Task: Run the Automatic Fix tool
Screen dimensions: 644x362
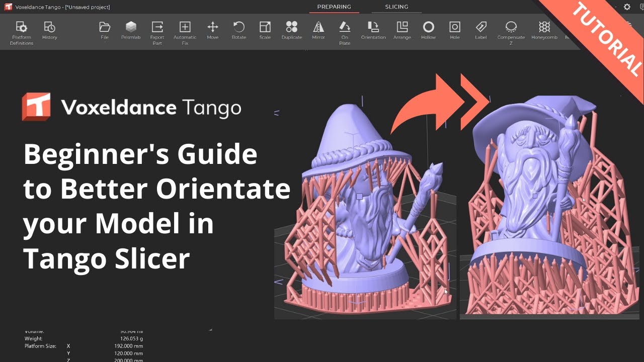Action: pyautogui.click(x=185, y=33)
